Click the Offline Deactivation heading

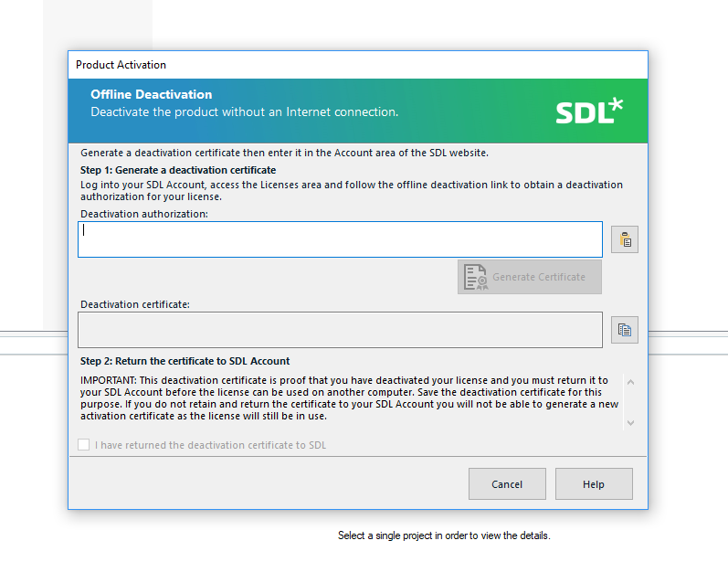(152, 94)
